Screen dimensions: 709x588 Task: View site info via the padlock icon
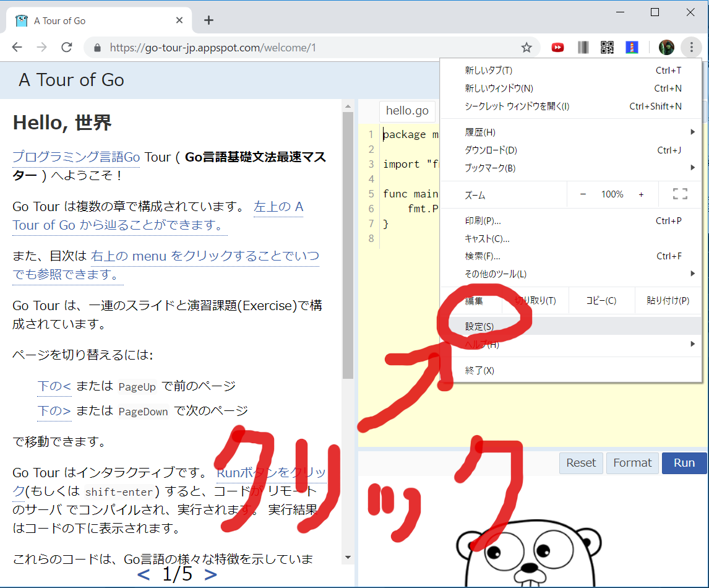97,48
